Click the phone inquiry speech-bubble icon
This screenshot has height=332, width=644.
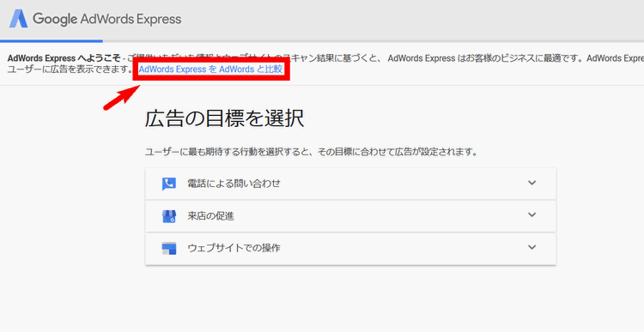point(169,184)
